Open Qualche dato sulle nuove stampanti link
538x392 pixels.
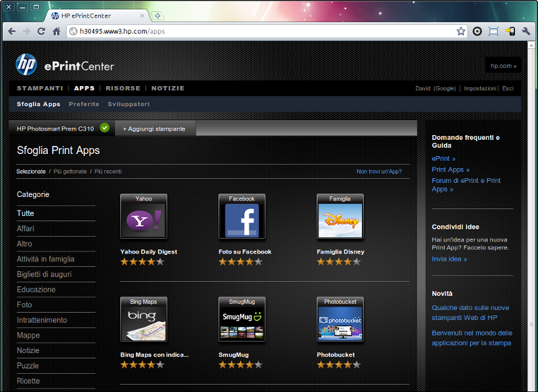(x=470, y=313)
